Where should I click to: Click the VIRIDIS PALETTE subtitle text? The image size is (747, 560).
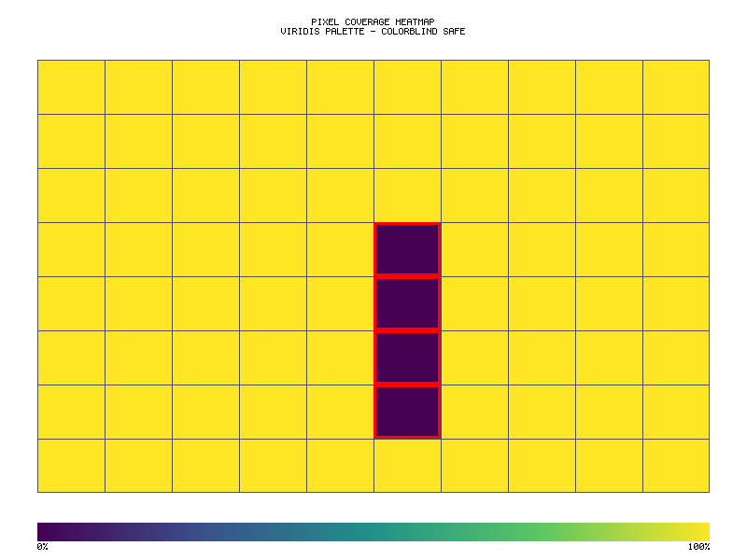pos(373,31)
